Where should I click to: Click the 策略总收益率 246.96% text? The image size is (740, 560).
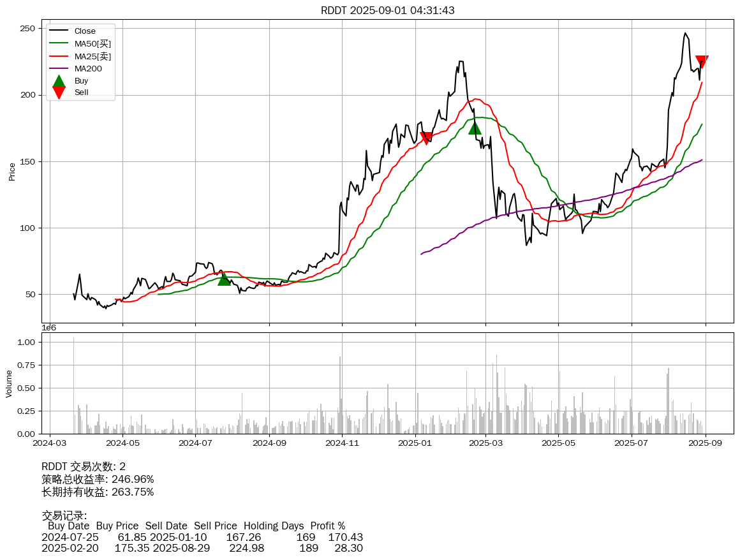tap(98, 479)
